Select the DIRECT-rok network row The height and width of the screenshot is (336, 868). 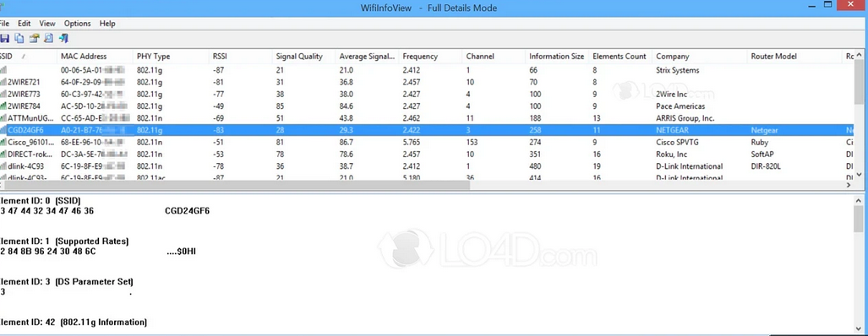pos(426,154)
